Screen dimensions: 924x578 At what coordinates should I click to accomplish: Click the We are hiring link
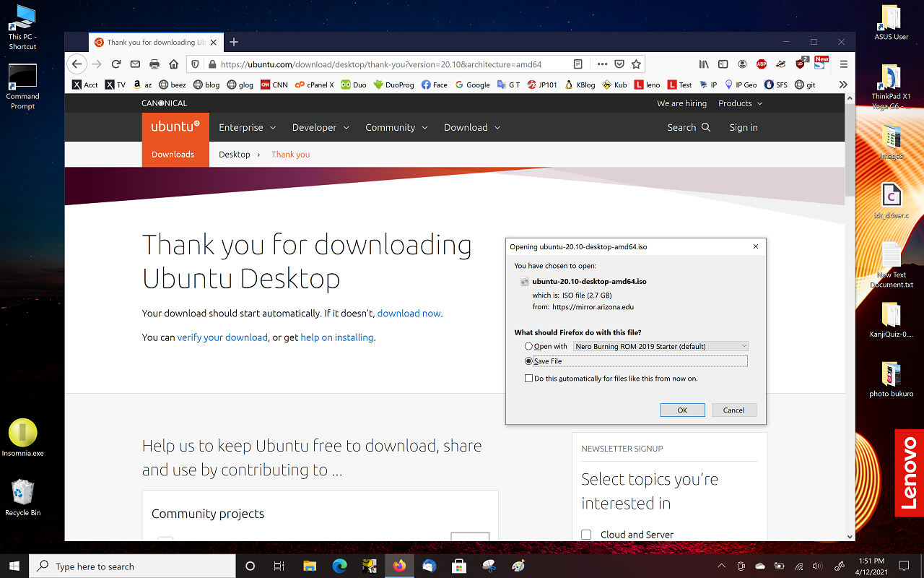point(681,103)
